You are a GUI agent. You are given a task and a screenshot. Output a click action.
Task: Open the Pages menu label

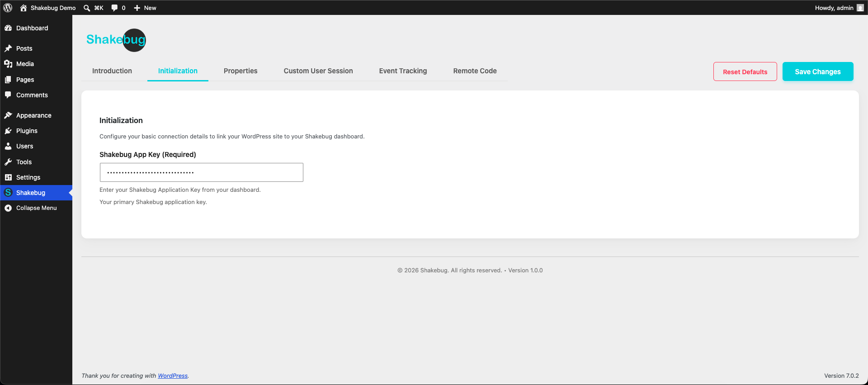point(25,80)
